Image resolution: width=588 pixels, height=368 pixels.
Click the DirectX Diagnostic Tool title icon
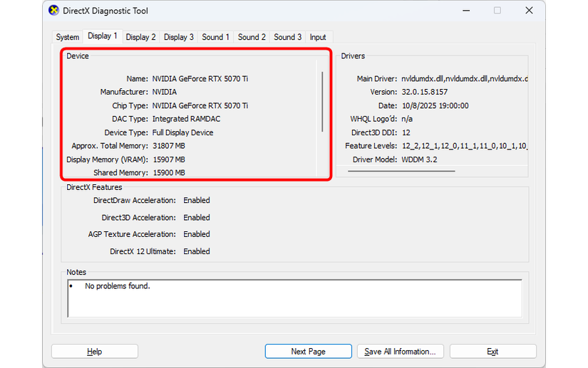click(54, 11)
